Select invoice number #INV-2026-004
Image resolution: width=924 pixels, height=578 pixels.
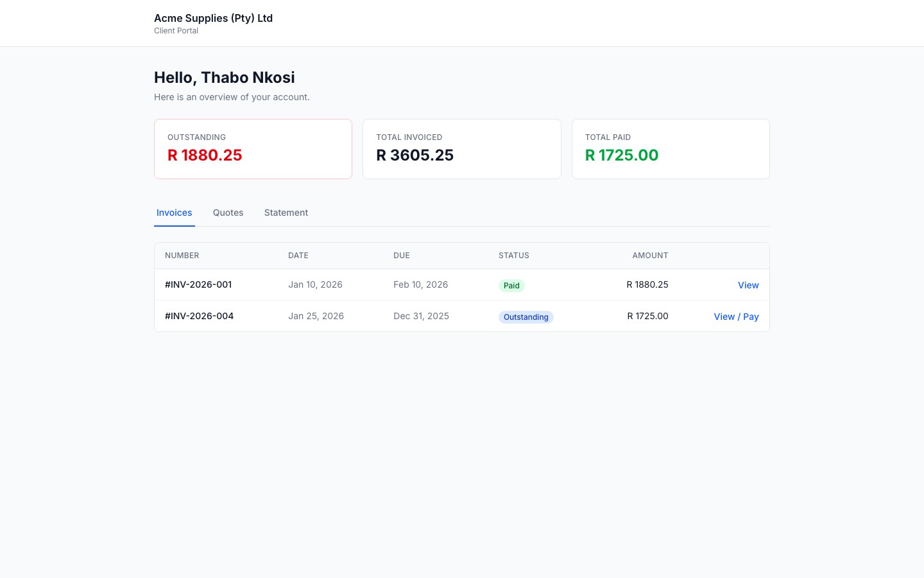[x=199, y=315]
